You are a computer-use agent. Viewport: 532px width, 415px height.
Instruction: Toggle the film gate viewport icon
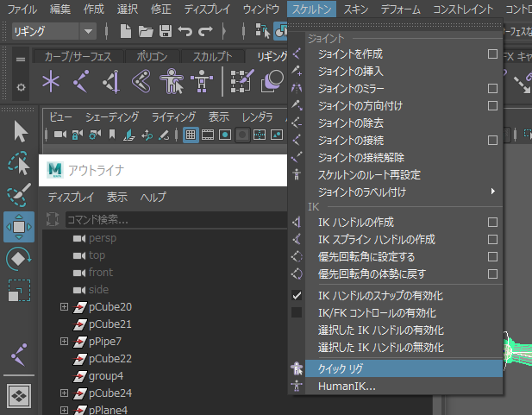[x=208, y=135]
